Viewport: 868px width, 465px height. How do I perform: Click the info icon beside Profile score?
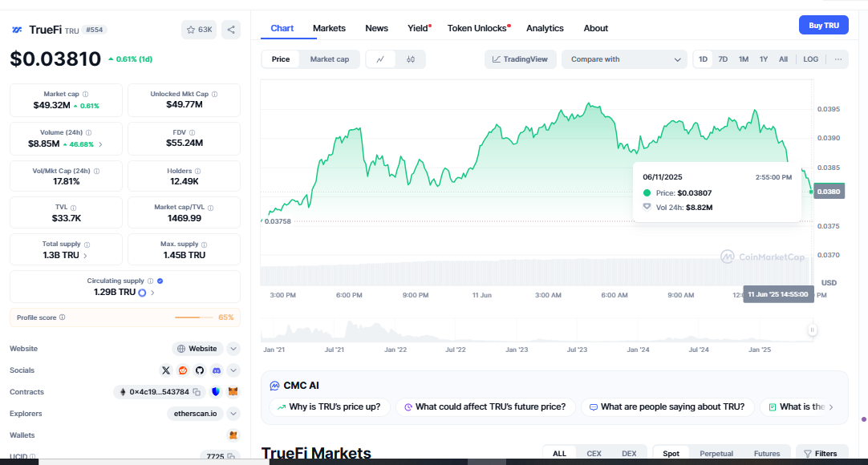point(62,317)
